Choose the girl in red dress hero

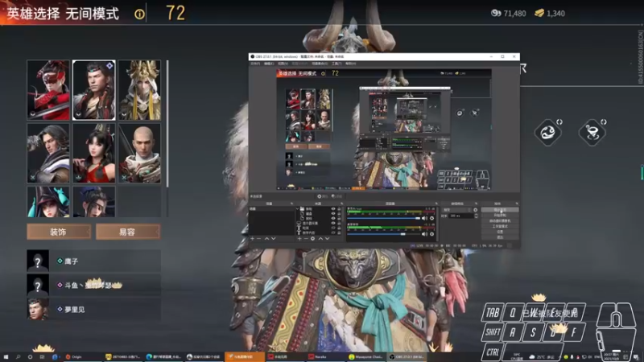pos(94,153)
